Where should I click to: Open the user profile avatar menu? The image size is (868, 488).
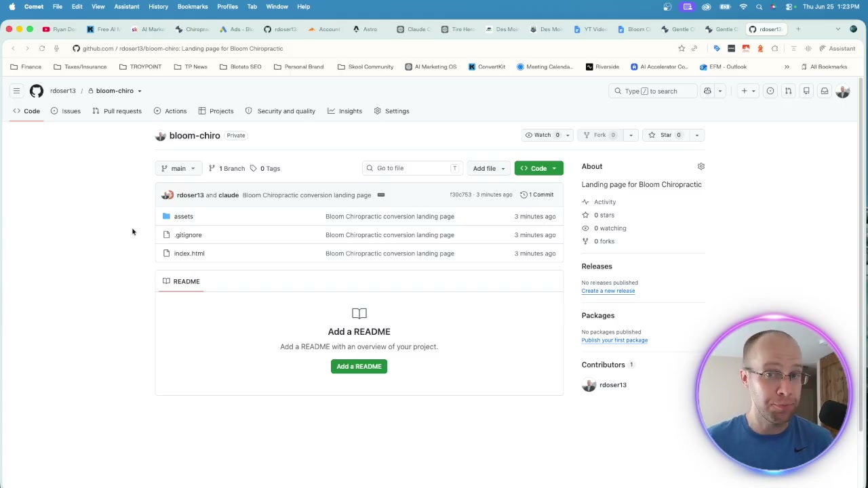click(x=843, y=91)
